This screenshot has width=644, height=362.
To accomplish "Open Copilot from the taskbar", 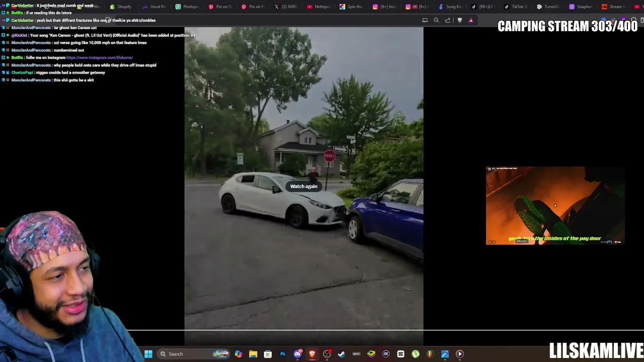I will [238, 354].
